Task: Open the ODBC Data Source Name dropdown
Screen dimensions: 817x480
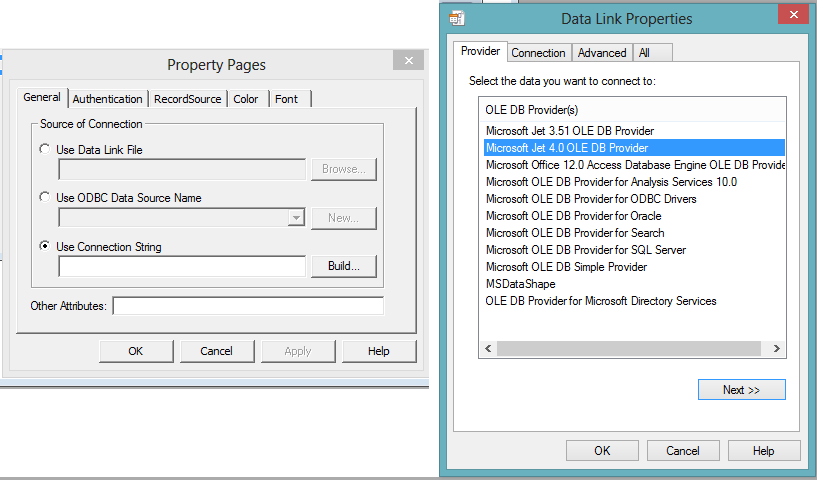Action: 296,217
